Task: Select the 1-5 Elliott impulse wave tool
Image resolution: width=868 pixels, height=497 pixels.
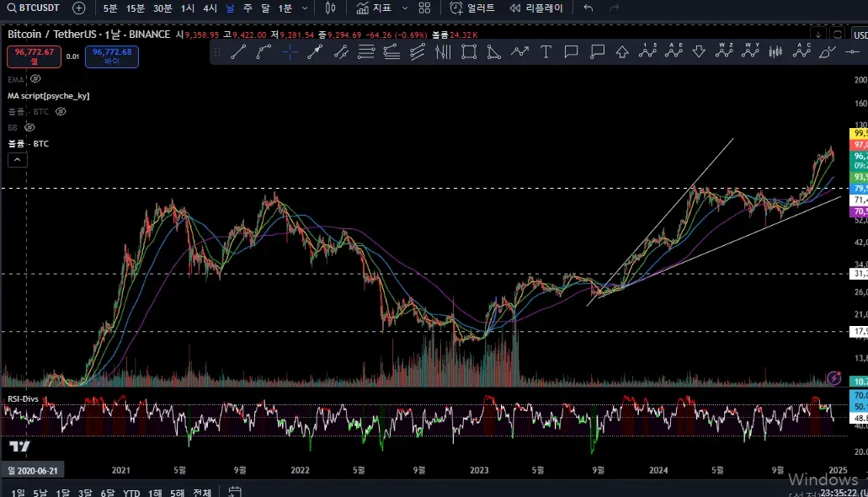Action: tap(647, 51)
